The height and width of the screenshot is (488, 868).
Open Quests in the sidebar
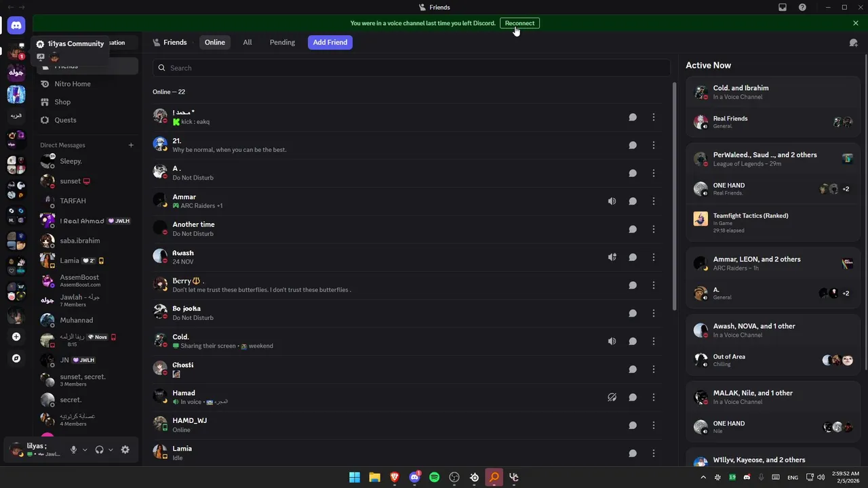87,120
